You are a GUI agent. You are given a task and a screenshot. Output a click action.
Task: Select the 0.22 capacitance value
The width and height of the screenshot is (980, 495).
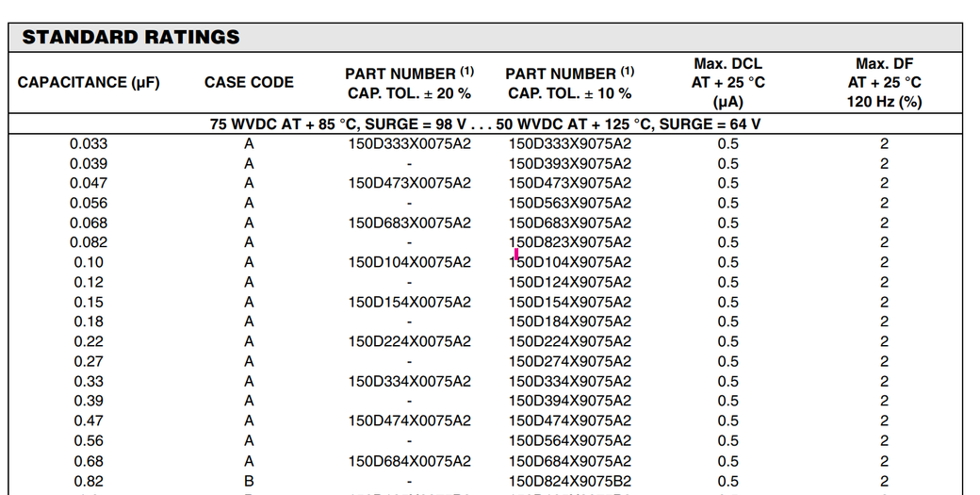click(89, 341)
